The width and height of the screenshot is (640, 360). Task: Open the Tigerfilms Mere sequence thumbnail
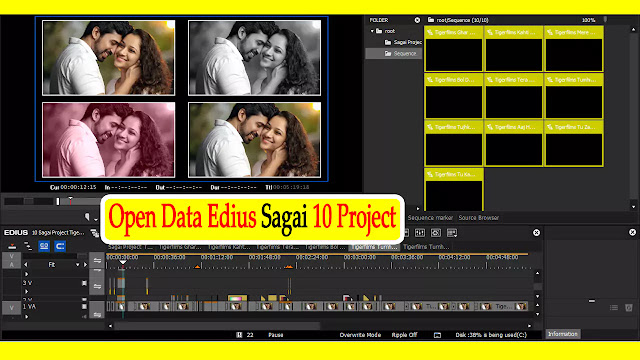(x=574, y=49)
